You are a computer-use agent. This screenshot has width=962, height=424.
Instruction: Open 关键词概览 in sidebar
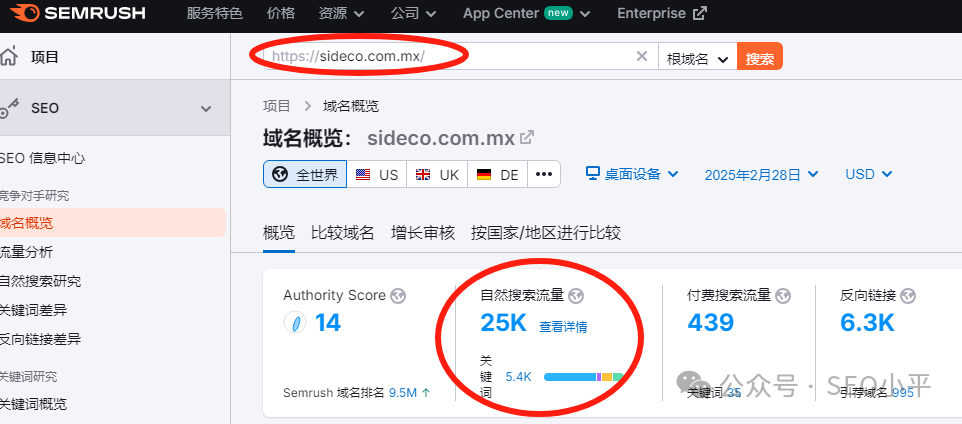33,404
